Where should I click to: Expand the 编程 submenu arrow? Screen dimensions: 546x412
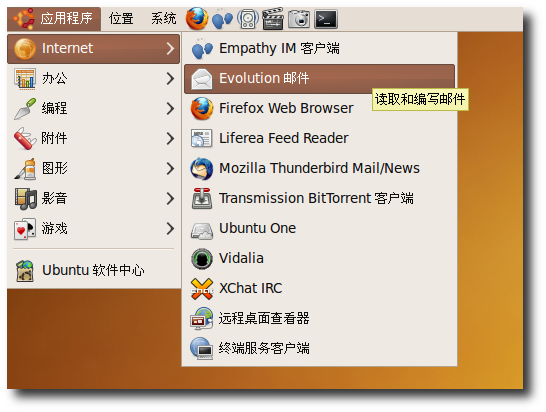coord(170,109)
